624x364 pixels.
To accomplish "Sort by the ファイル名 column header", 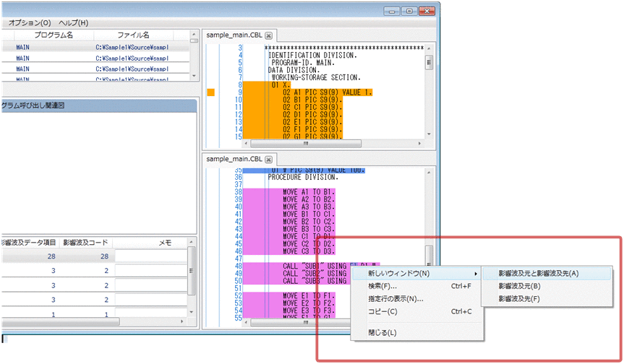I will pyautogui.click(x=132, y=35).
